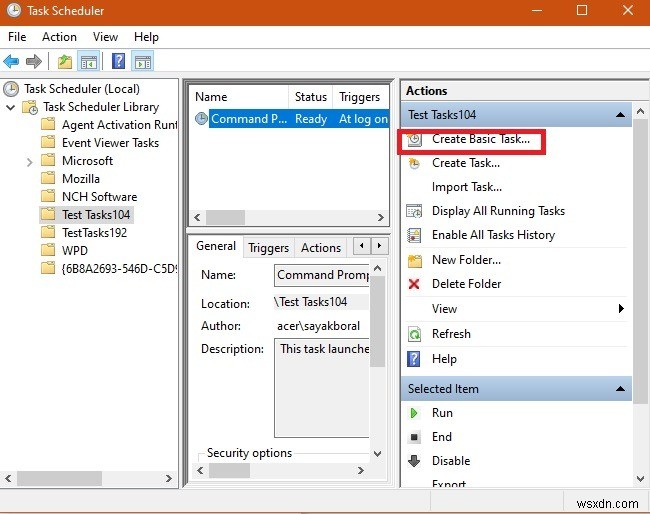The image size is (650, 514).
Task: Click the Description text box
Action: pos(322,388)
